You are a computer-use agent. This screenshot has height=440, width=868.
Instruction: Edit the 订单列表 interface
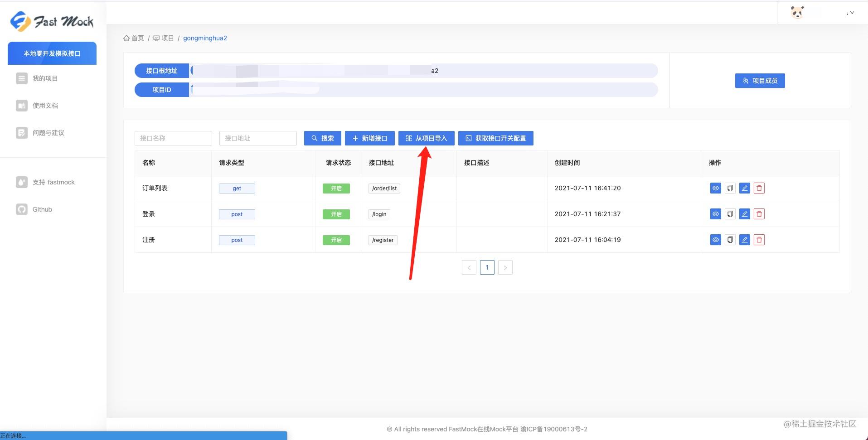pyautogui.click(x=745, y=188)
